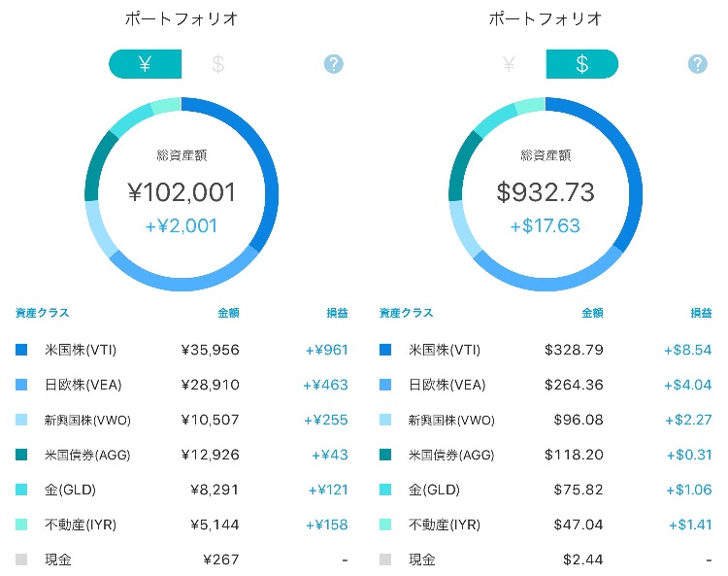Click the 米国株(VTI) color swatch in yen list
728x576 pixels.
point(21,350)
